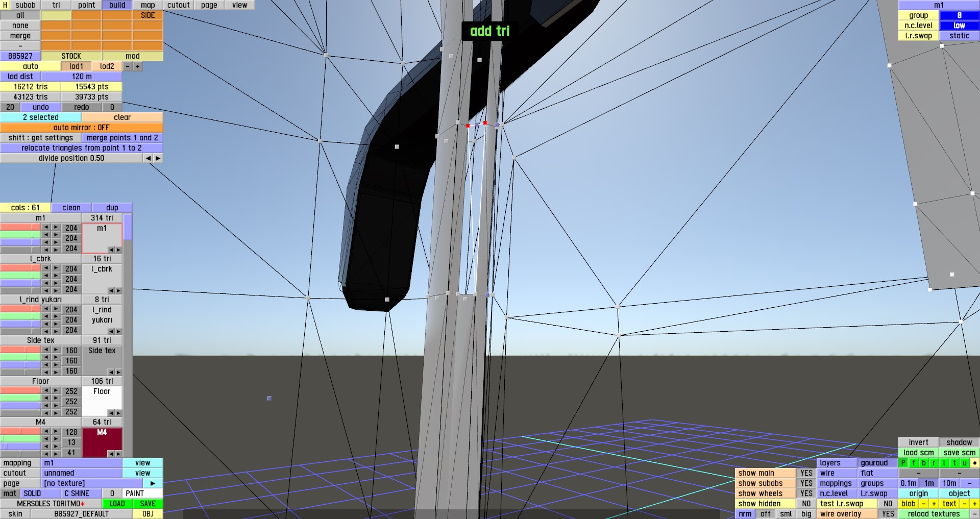Click relocate triangles from point 1 to 2

tap(82, 148)
